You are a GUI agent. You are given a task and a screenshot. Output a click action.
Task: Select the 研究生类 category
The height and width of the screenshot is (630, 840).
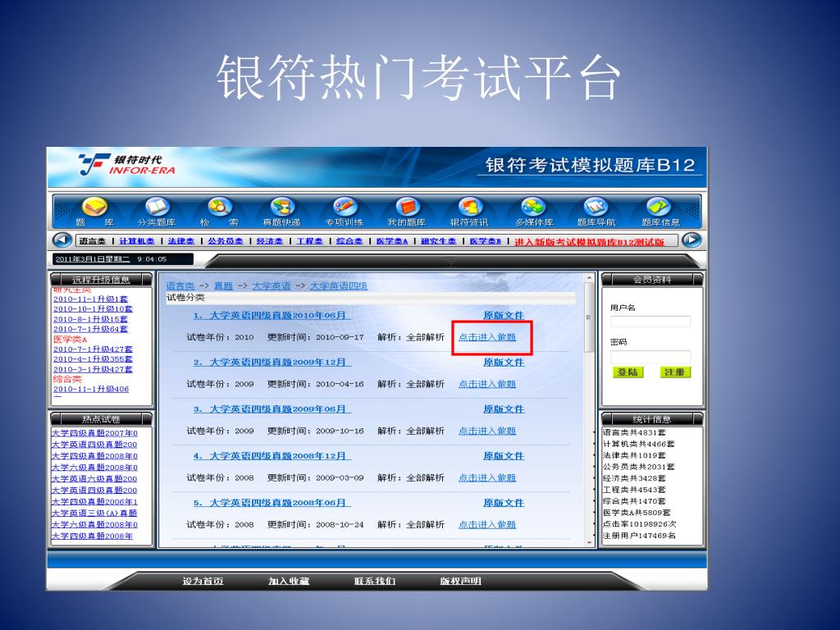(x=439, y=241)
